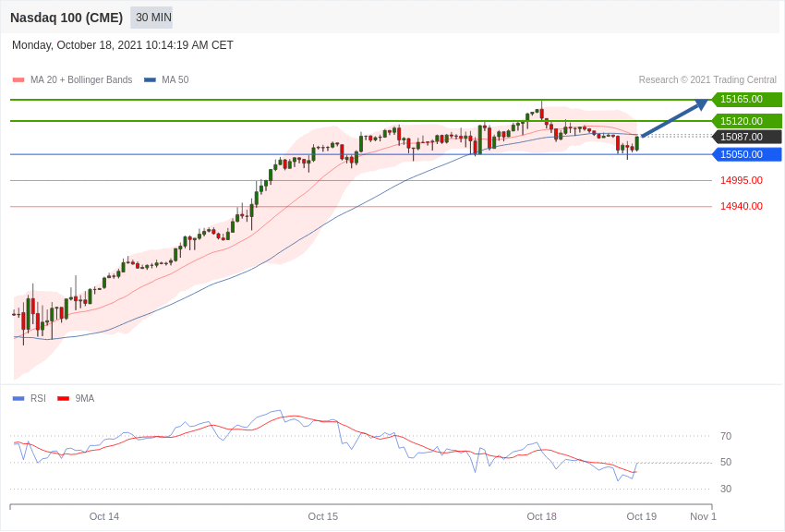Click the Nov 1 date axis label
Image resolution: width=785 pixels, height=532 pixels.
(x=703, y=516)
